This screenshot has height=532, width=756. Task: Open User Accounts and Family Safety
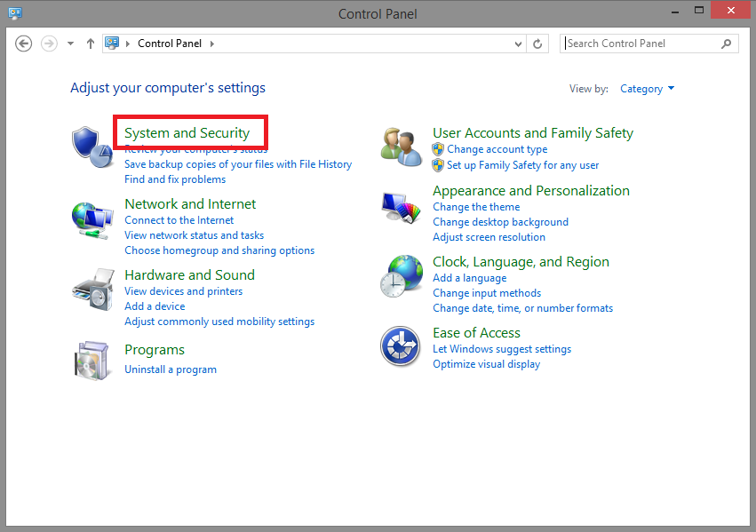click(533, 133)
